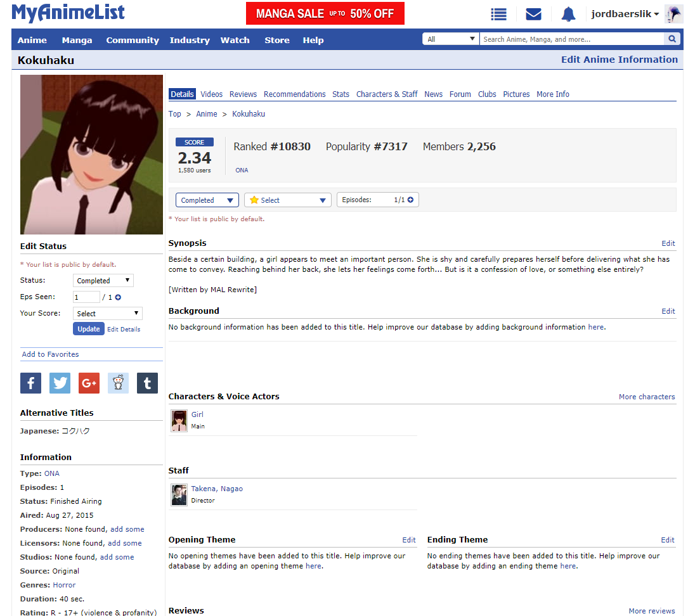Click the search magnifier button

pyautogui.click(x=672, y=39)
